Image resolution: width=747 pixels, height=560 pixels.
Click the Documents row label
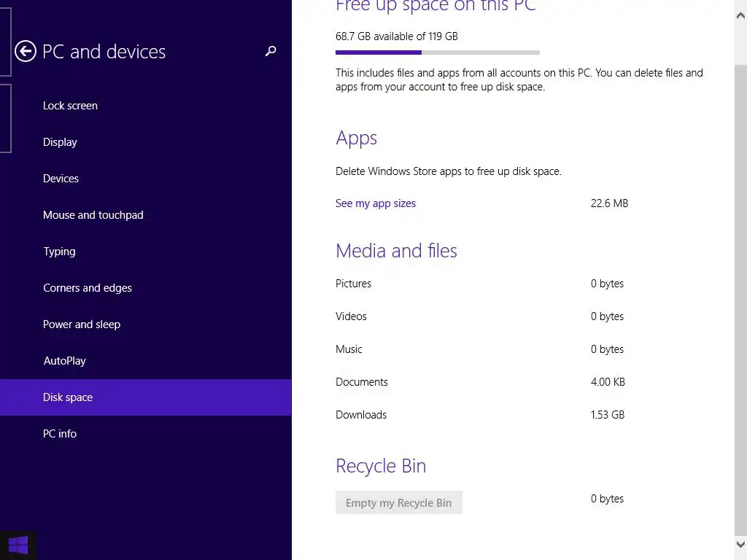click(x=362, y=382)
